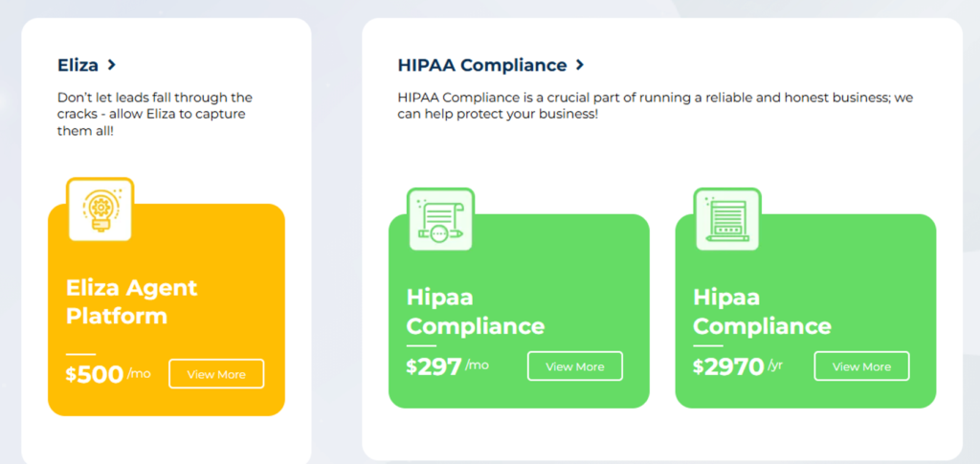980x464 pixels.
Task: Click the Eliza lead capture description text
Action: 155,115
